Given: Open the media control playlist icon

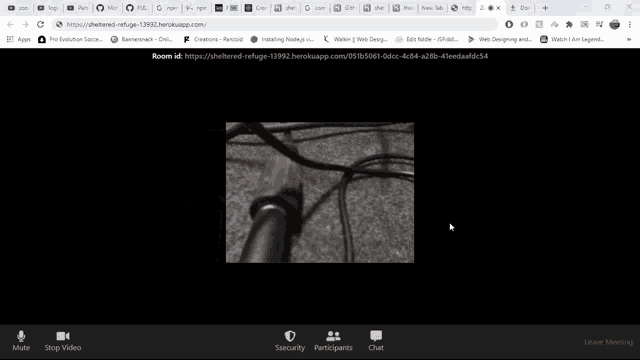Looking at the screenshot, I should tap(599, 24).
